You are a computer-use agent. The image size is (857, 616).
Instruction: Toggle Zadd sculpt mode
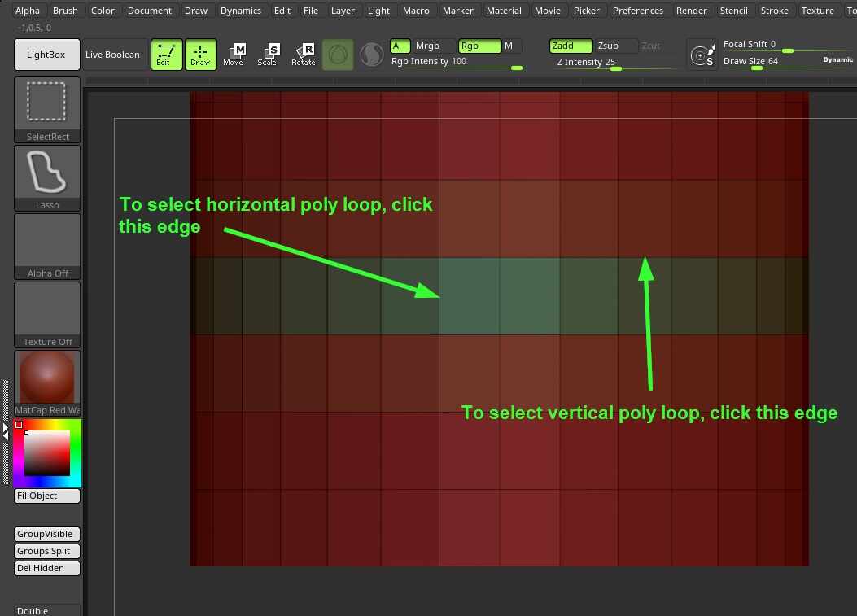pyautogui.click(x=571, y=46)
